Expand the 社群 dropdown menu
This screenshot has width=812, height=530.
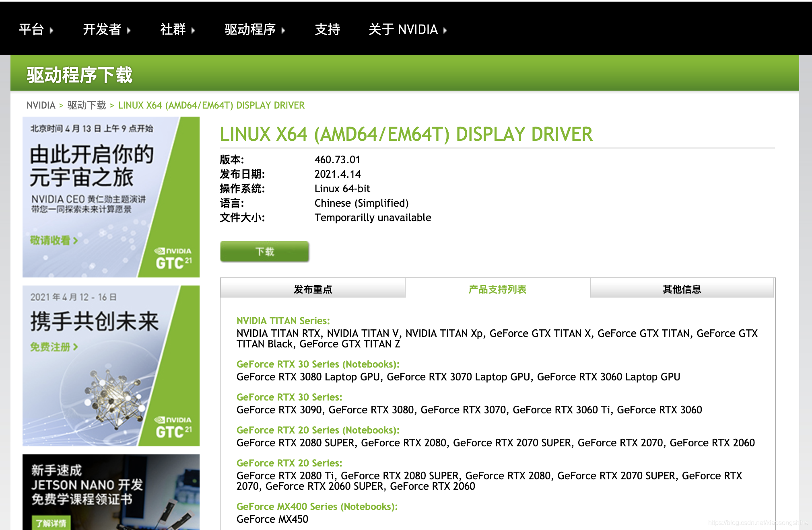coord(173,29)
